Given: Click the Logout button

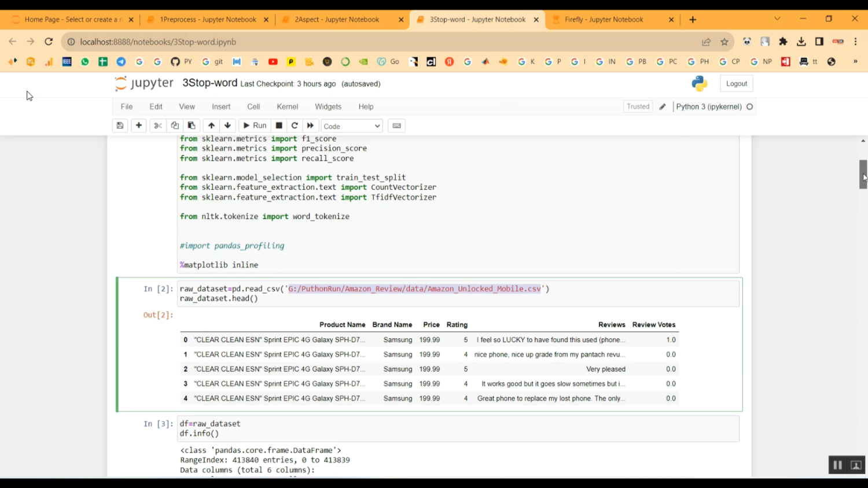Looking at the screenshot, I should [736, 83].
